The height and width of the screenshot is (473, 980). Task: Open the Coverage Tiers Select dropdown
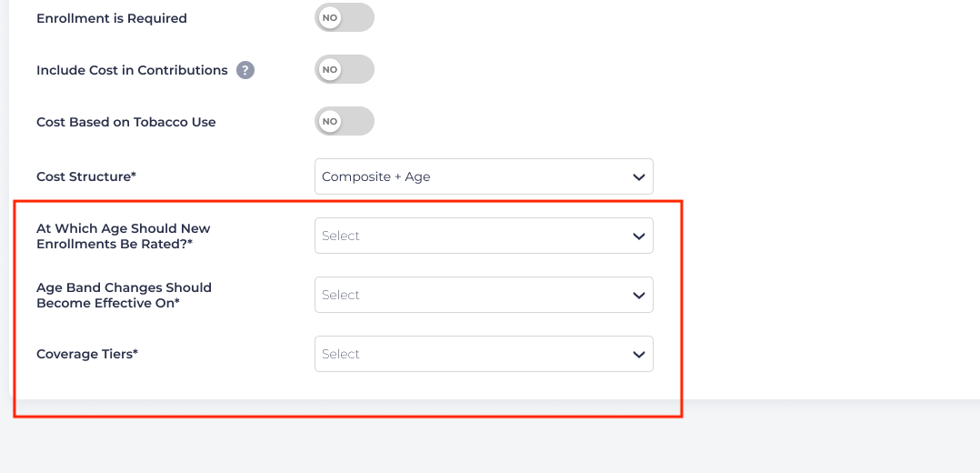(x=484, y=354)
